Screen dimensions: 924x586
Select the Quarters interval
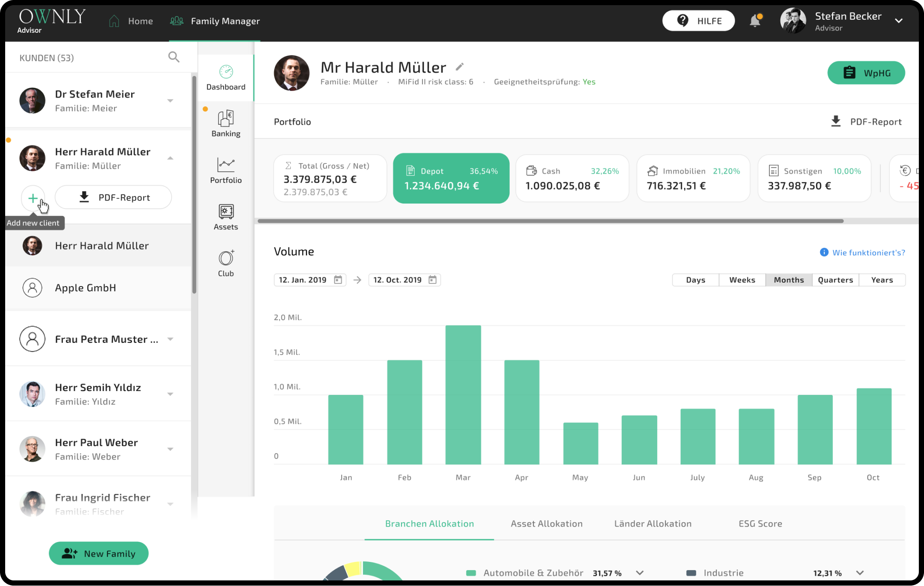click(835, 280)
